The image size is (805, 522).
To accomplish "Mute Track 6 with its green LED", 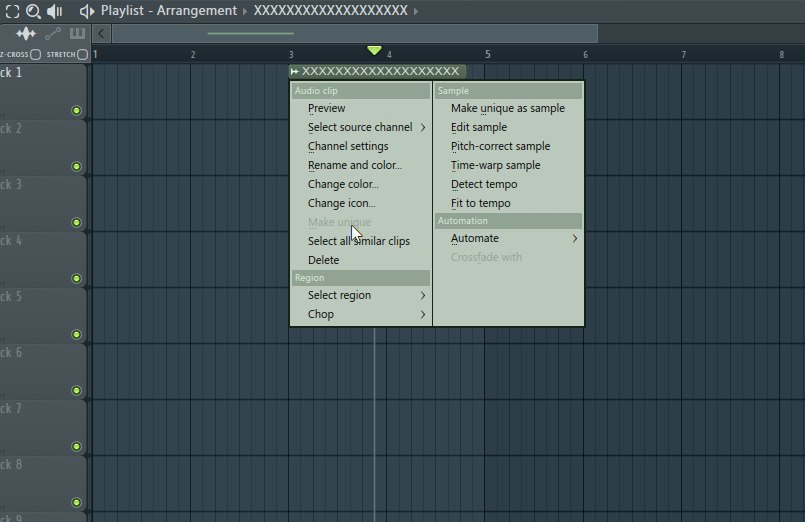I will click(76, 390).
